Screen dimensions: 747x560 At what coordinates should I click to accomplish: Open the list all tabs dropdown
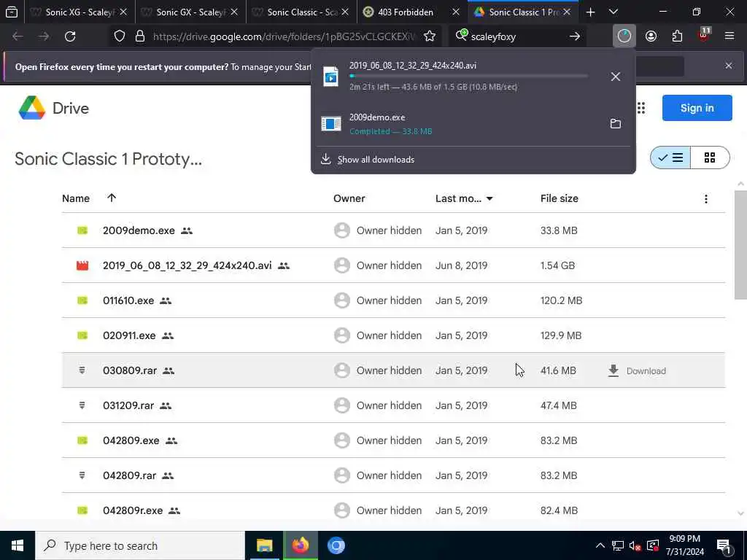click(614, 12)
